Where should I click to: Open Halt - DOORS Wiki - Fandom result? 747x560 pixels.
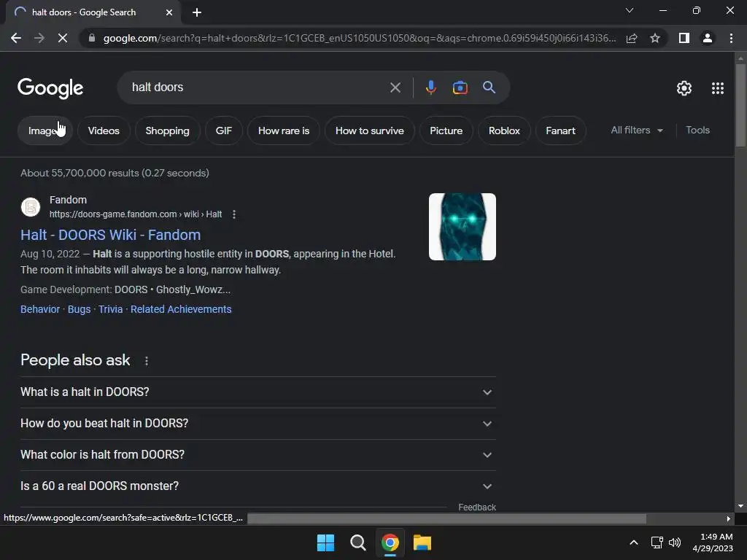[111, 235]
